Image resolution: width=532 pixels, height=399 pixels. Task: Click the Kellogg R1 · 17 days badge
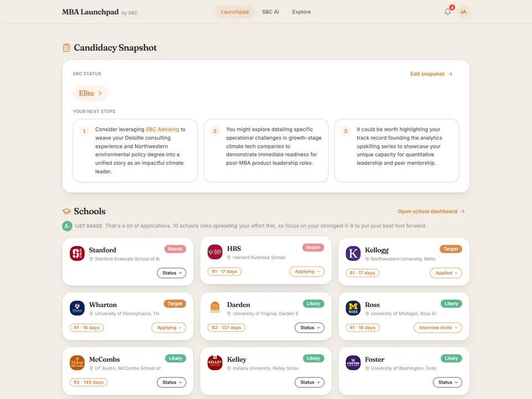362,273
